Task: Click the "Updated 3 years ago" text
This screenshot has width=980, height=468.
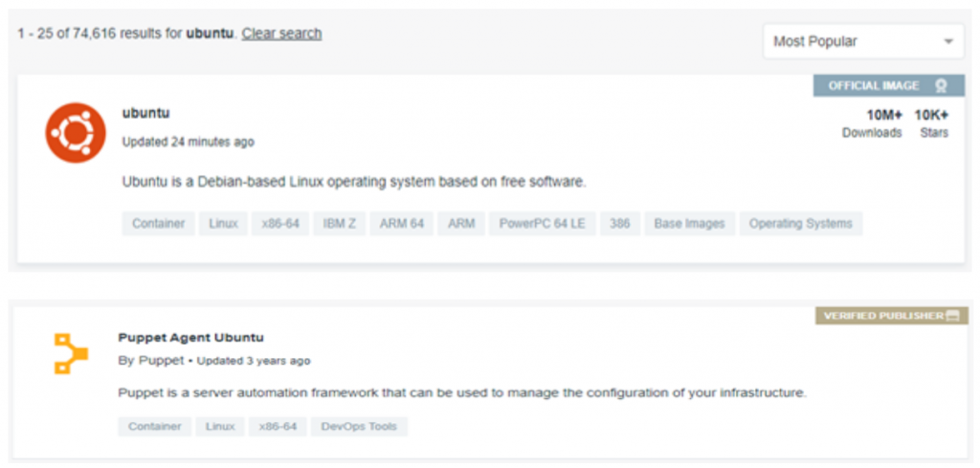Action: (x=254, y=361)
